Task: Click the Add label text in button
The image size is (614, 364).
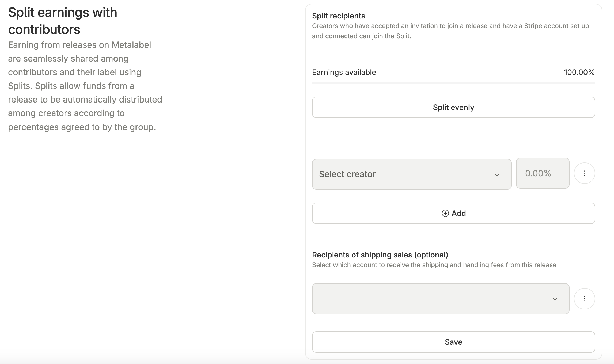Action: pos(459,213)
